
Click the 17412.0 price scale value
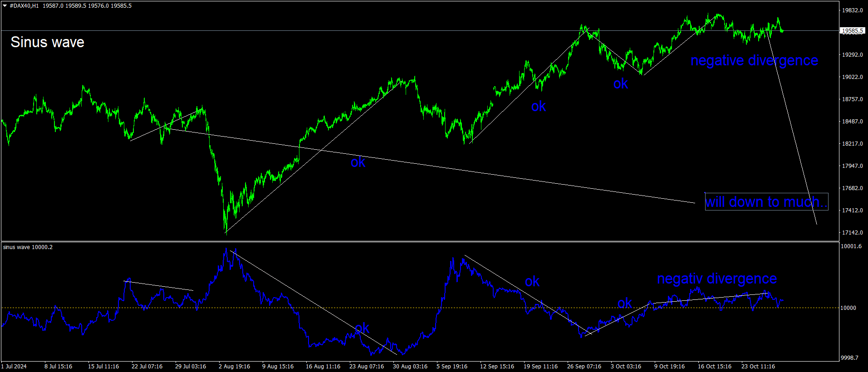point(853,210)
